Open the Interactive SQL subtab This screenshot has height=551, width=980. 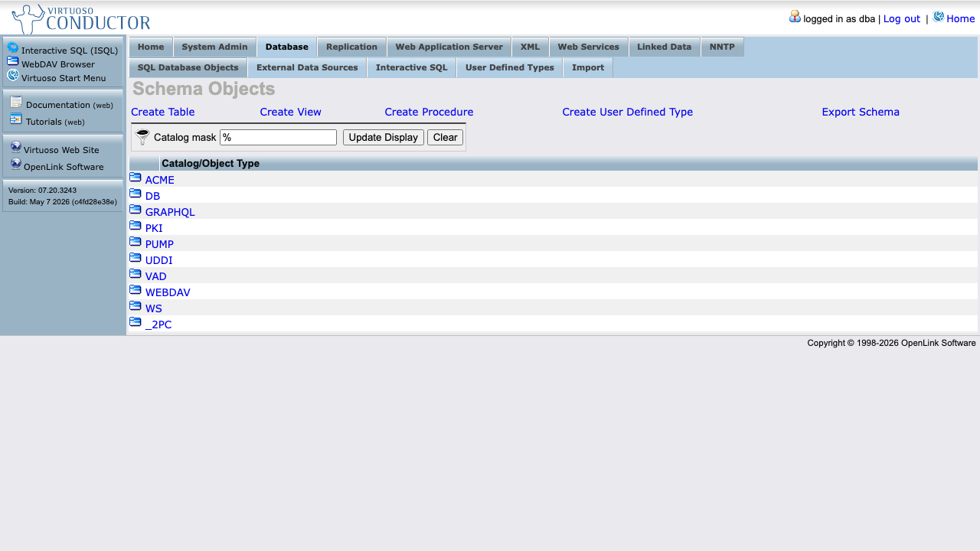pos(411,67)
